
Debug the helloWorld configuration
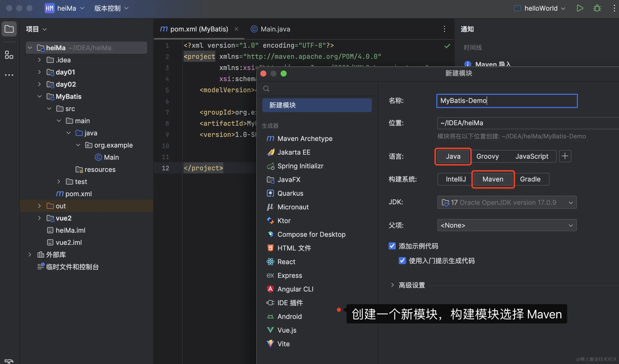[597, 8]
